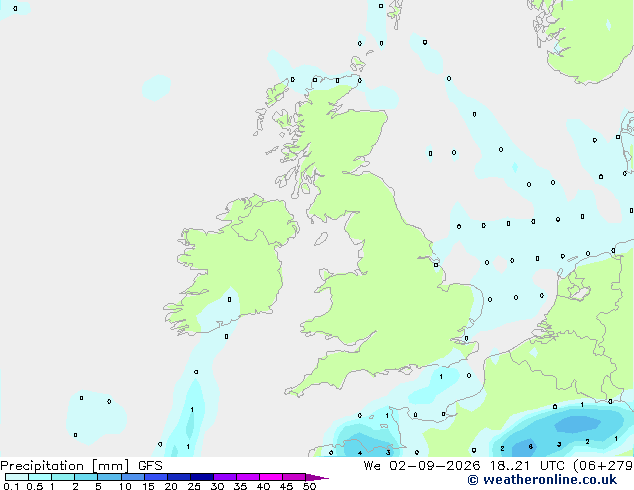The image size is (634, 490).
Task: Pick the 40–45 mm magenta legend swatch
Action: 271,477
